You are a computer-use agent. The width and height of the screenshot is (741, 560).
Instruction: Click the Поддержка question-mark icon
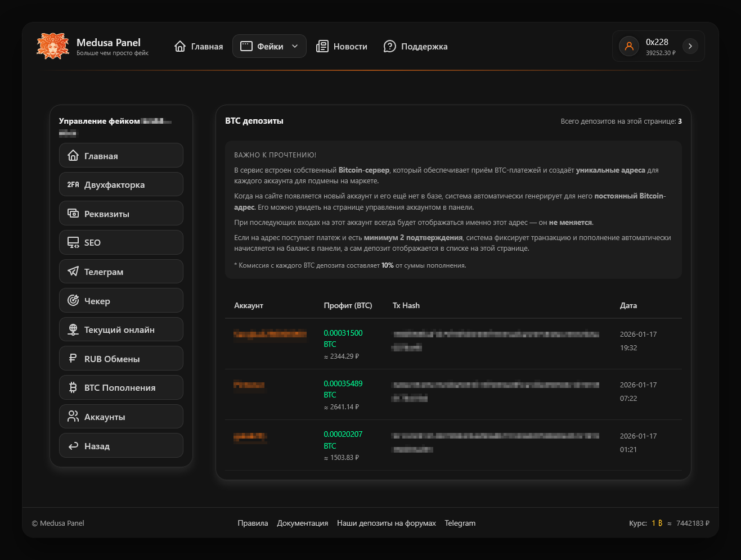[x=389, y=47]
